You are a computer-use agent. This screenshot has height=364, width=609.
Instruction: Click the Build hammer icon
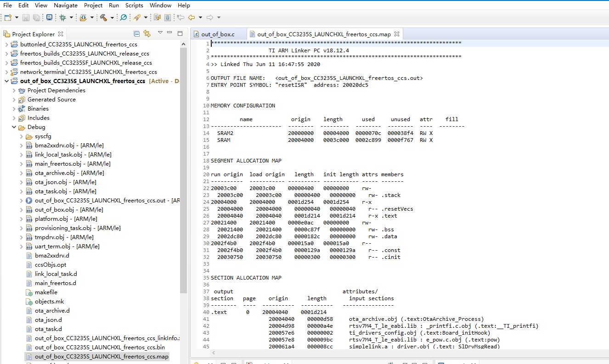click(103, 17)
